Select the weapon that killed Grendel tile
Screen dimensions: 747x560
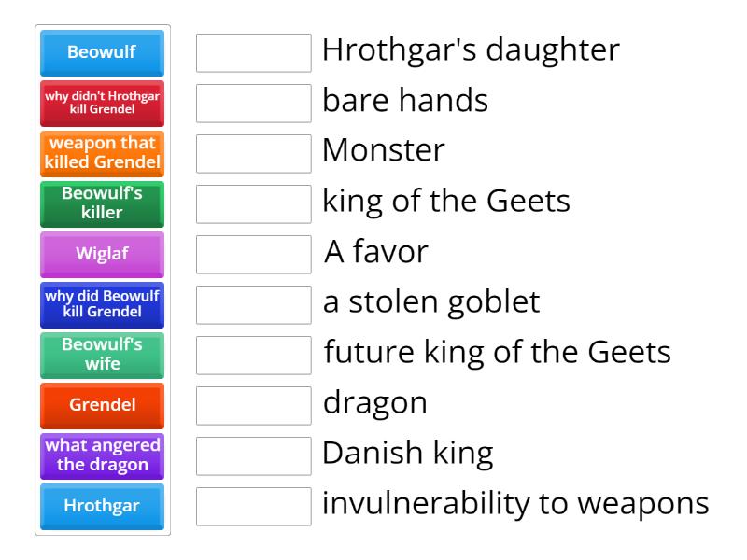pyautogui.click(x=102, y=154)
